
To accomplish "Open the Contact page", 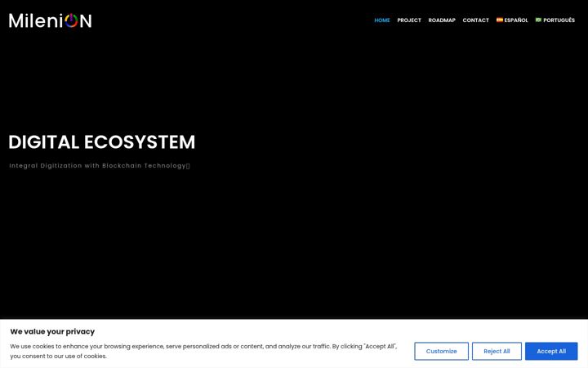I will [475, 20].
